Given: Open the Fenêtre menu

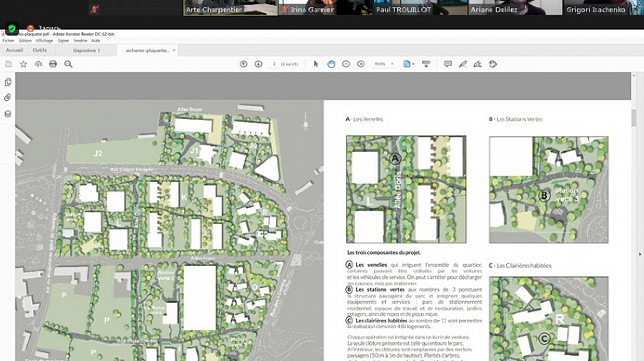Looking at the screenshot, I should (80, 41).
